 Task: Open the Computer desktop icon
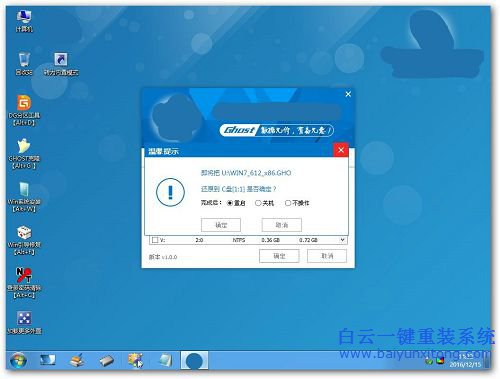click(24, 21)
